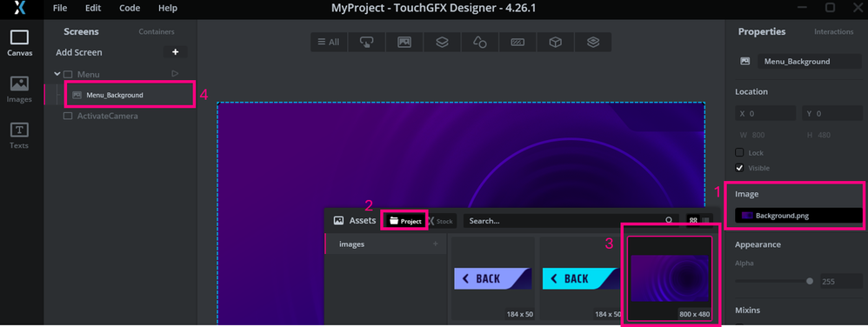Open the File menu
868x327 pixels.
(60, 8)
